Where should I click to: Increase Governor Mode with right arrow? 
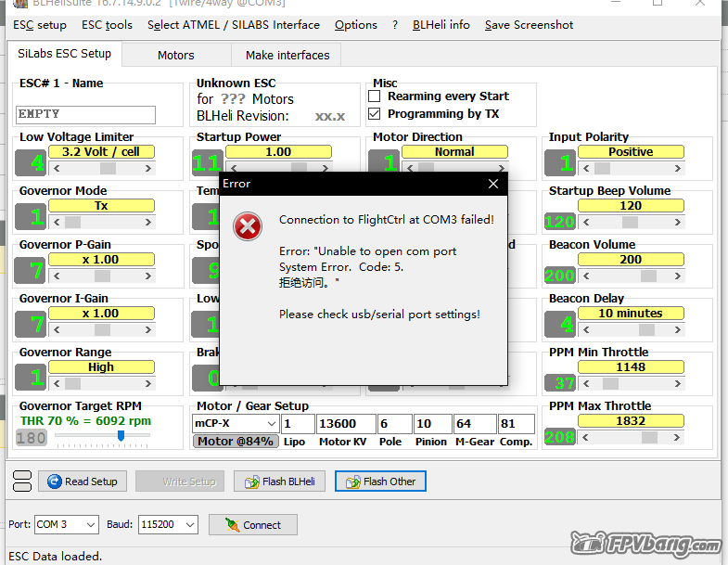tap(148, 222)
